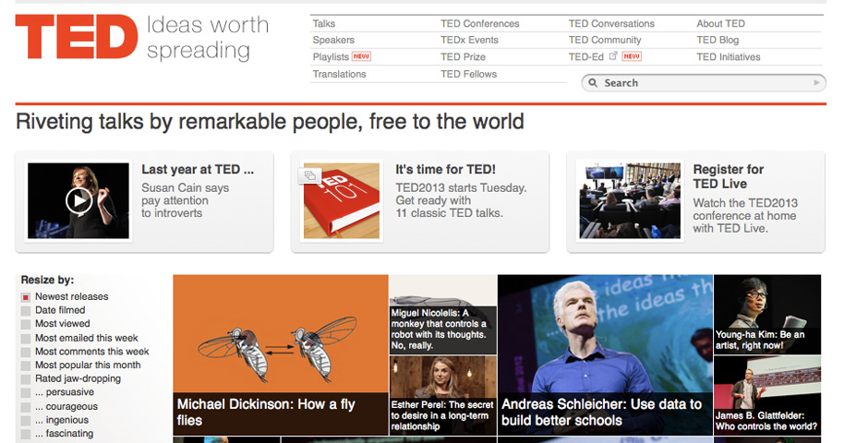
Task: Click the 'Ideas worth spreading' tagline
Action: point(208,37)
